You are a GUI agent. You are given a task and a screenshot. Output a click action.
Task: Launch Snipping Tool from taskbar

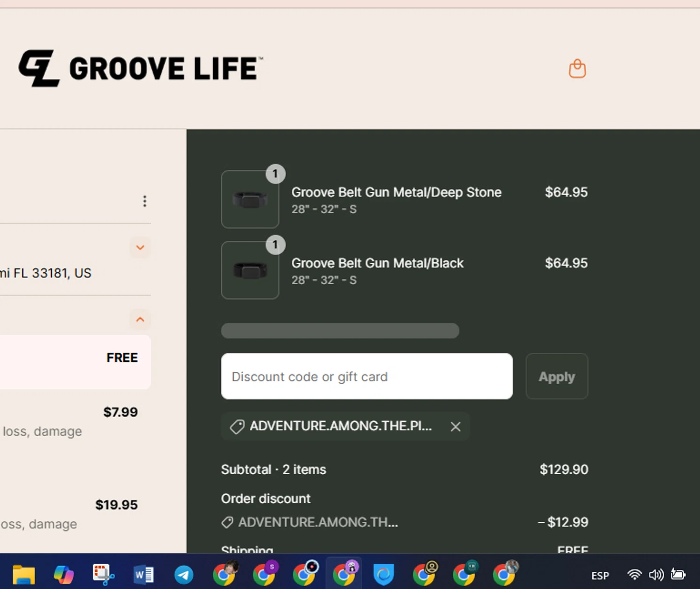pyautogui.click(x=104, y=575)
